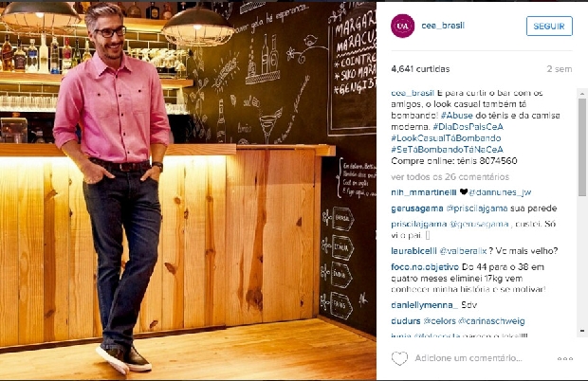
Task: Visit the @dannunes_jw mention
Action: (x=500, y=192)
